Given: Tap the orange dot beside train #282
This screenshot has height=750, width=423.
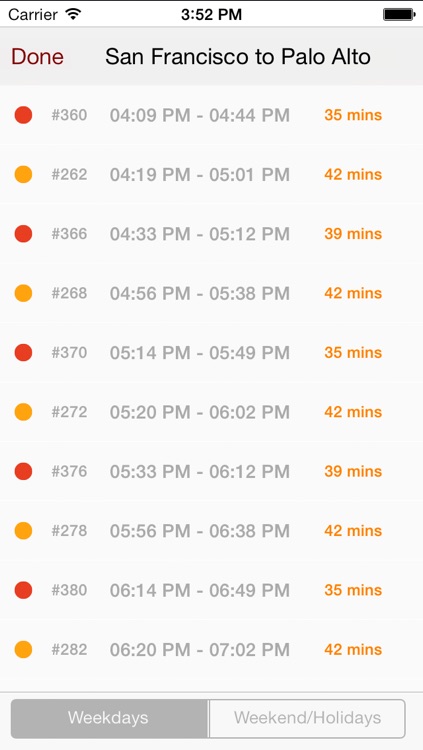Looking at the screenshot, I should tap(23, 650).
